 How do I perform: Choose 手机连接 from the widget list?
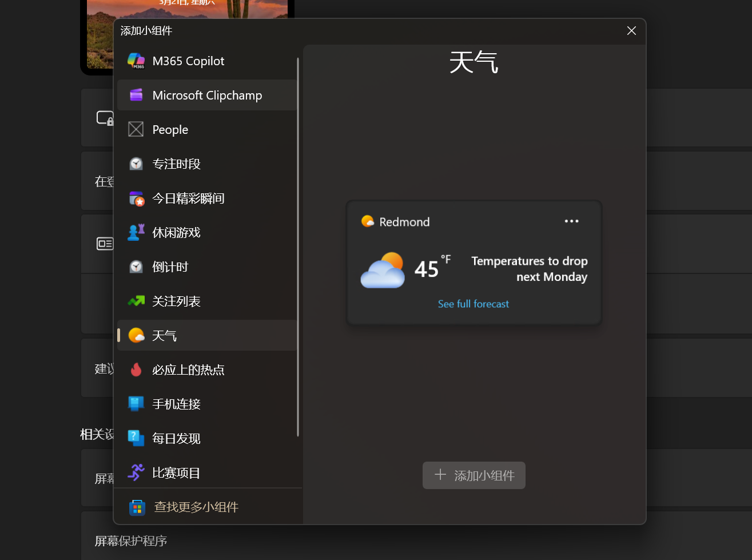click(x=207, y=404)
